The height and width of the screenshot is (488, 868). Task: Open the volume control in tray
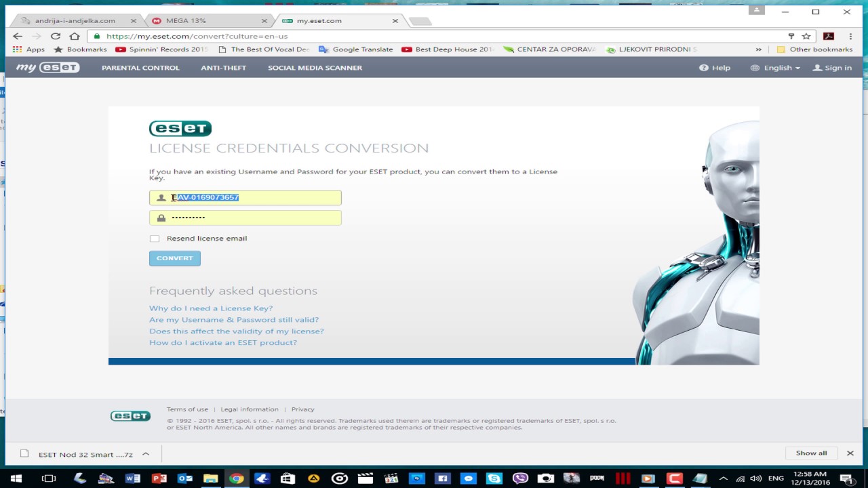pos(755,479)
